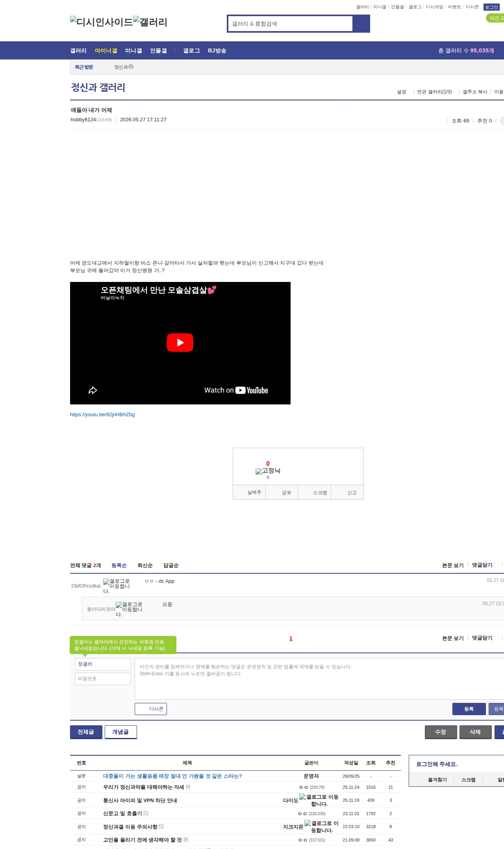Click the gallog icon next to 다이도 in post list

(319, 800)
